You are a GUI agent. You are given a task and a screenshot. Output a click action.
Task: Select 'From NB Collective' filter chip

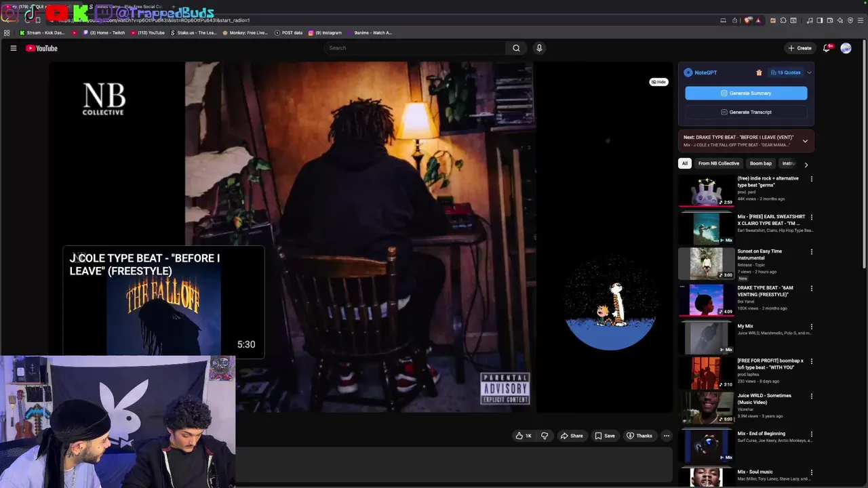(719, 163)
